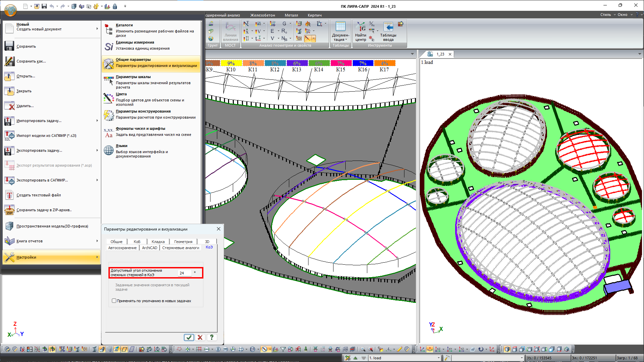
Task: Click the yellow 9% scale color swatch
Action: [x=231, y=63]
